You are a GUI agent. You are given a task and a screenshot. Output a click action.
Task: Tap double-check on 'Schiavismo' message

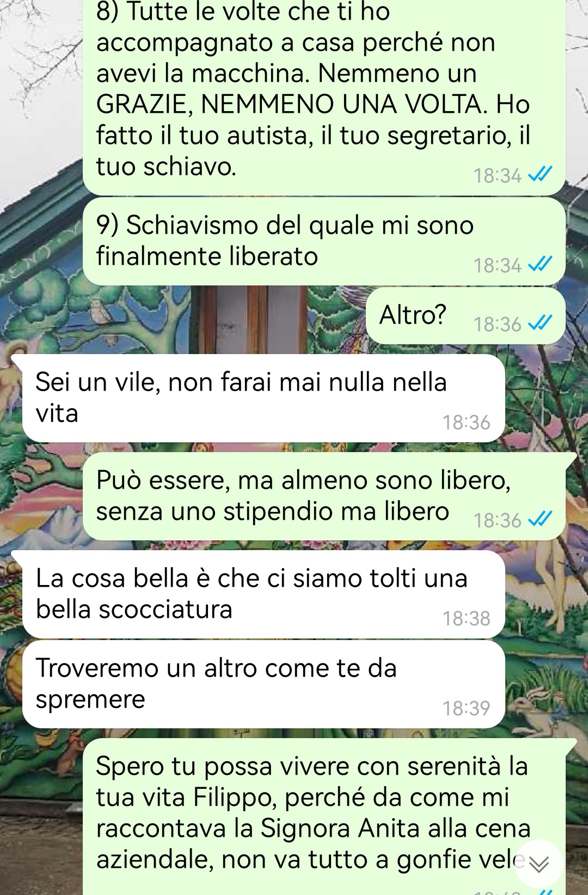pos(540,265)
